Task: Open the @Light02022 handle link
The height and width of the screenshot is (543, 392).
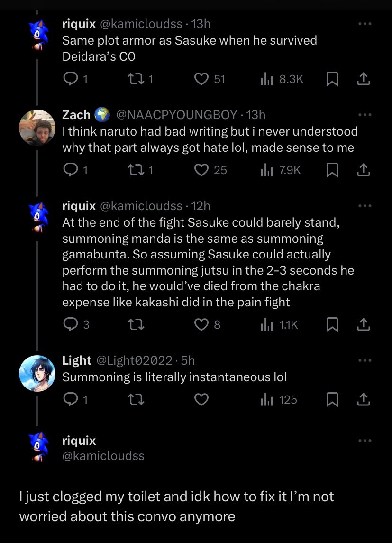Action: (134, 360)
